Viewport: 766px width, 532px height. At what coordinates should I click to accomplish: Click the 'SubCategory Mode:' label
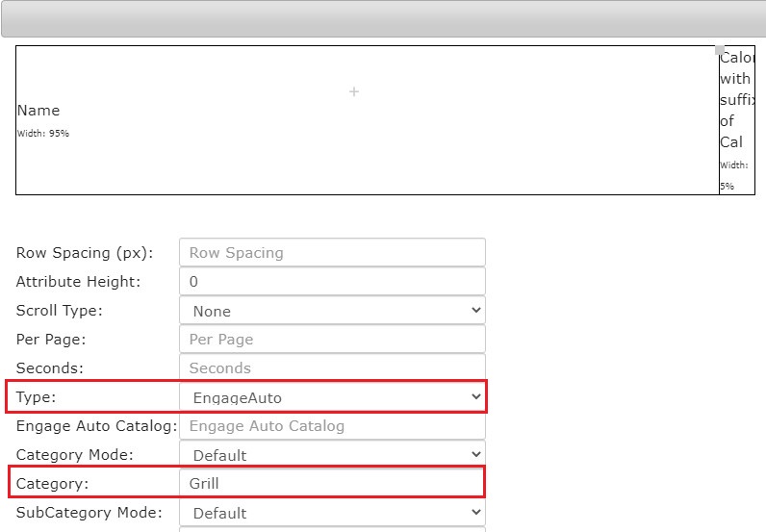(89, 513)
